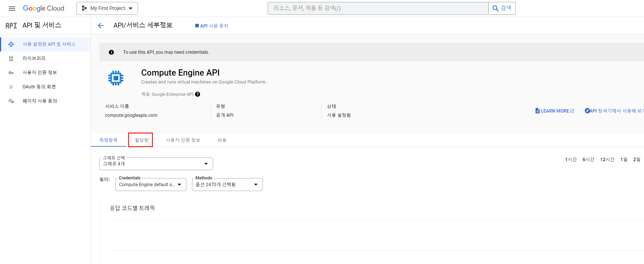The width and height of the screenshot is (644, 264).
Task: Click the 라이브러리 library icon
Action: coord(11,59)
